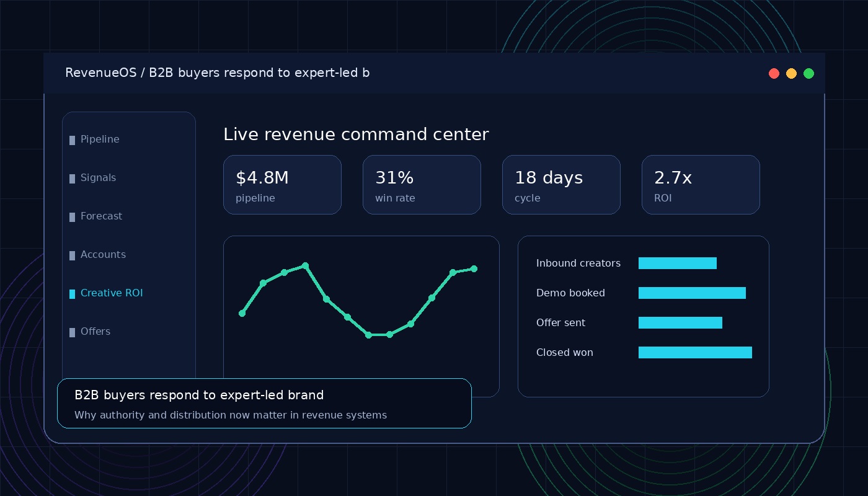This screenshot has height=496, width=868.
Task: Click the last data point on line chart
Action: tap(474, 269)
